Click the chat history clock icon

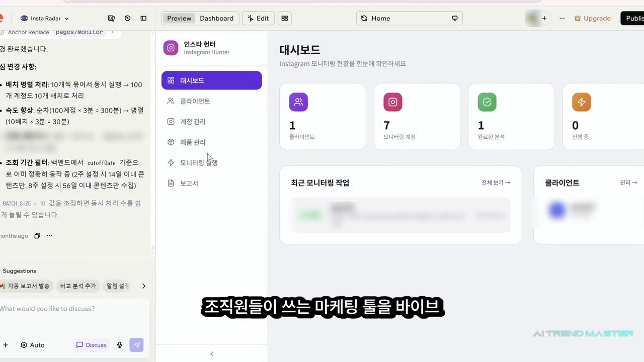click(127, 19)
